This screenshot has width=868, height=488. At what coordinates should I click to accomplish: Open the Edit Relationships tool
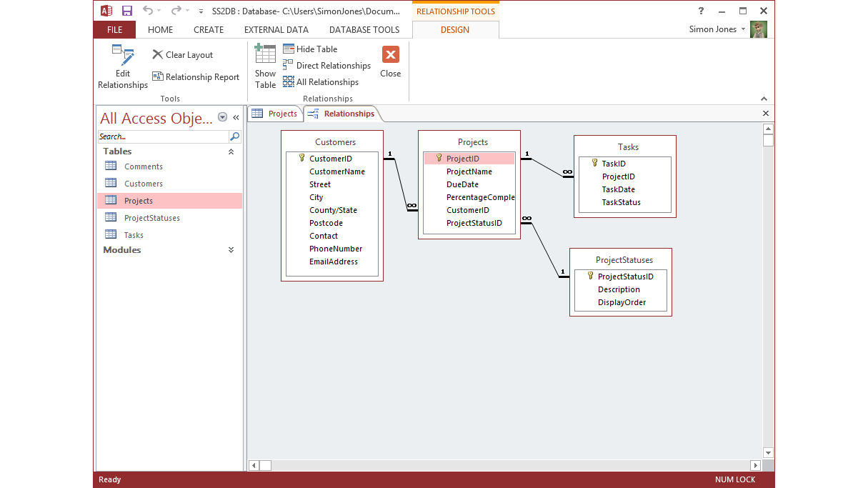click(123, 66)
